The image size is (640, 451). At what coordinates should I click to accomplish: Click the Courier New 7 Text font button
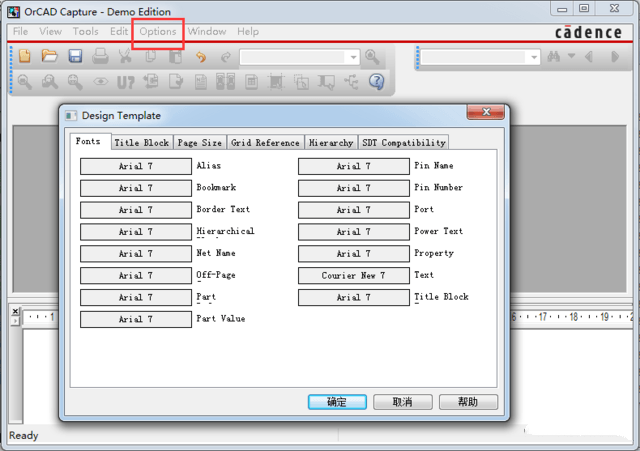tap(354, 275)
